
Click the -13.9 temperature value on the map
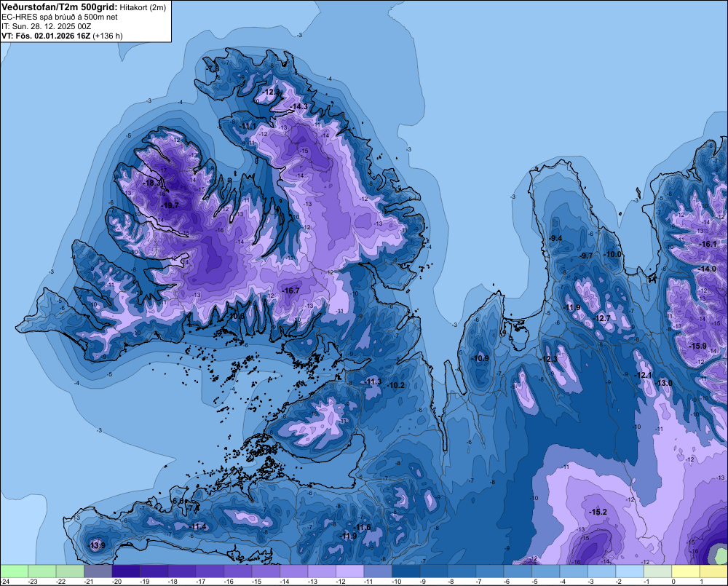point(97,545)
